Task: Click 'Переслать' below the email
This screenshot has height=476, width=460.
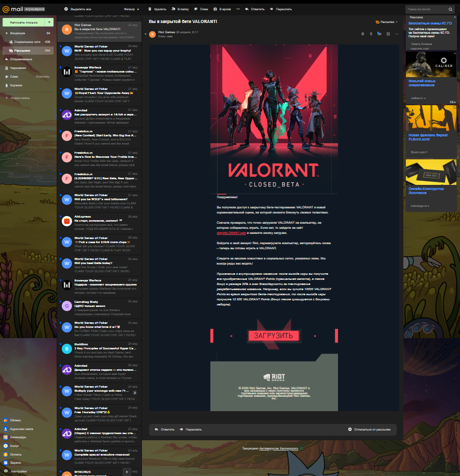Action: tap(190, 430)
